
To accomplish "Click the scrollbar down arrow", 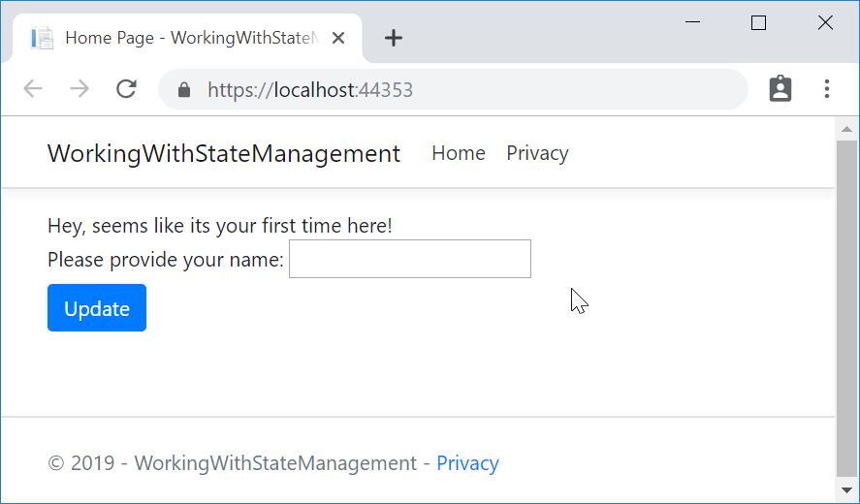I will [846, 492].
